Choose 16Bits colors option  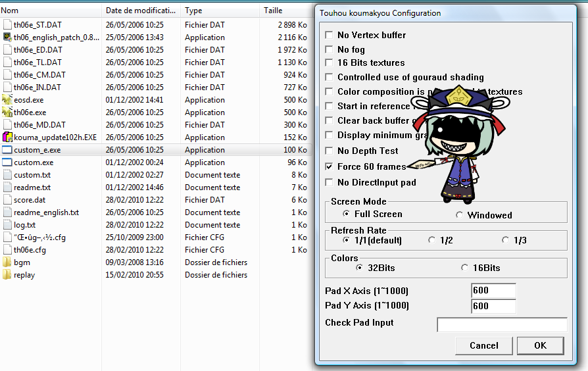click(464, 268)
